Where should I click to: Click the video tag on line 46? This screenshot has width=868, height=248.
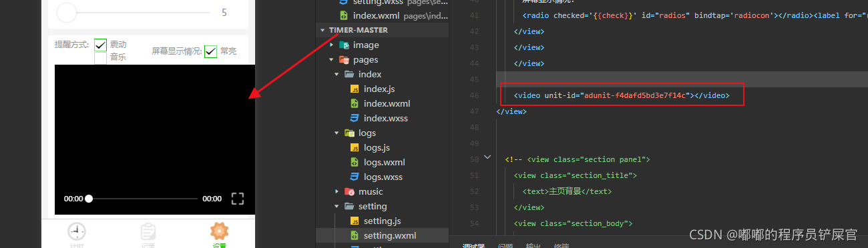(621, 95)
